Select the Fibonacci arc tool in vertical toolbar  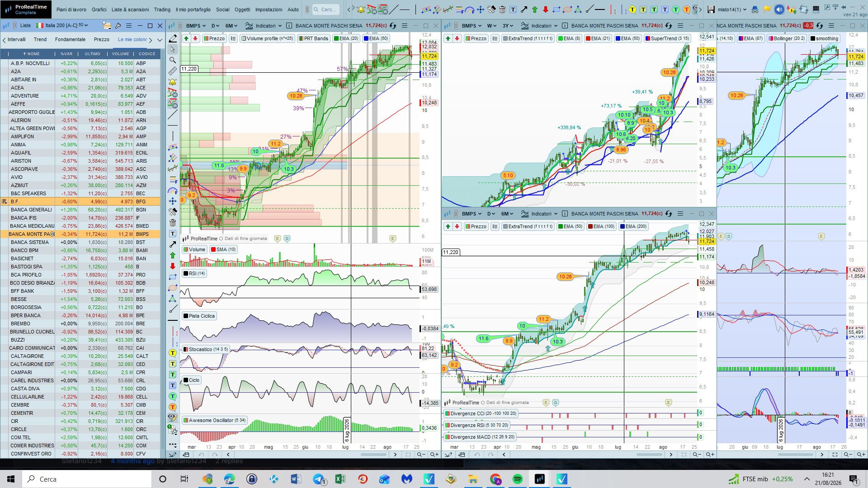[x=173, y=190]
